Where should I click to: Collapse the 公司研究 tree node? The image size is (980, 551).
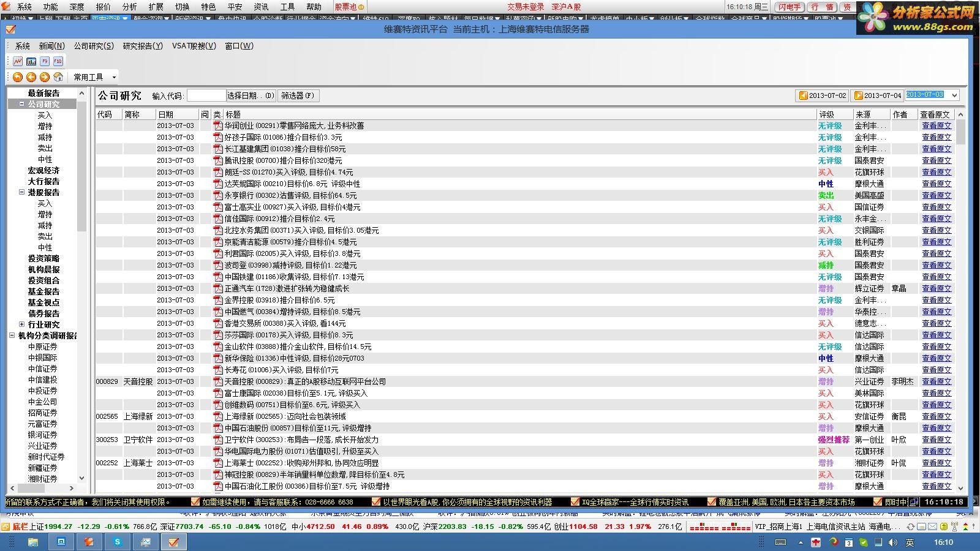pos(21,104)
